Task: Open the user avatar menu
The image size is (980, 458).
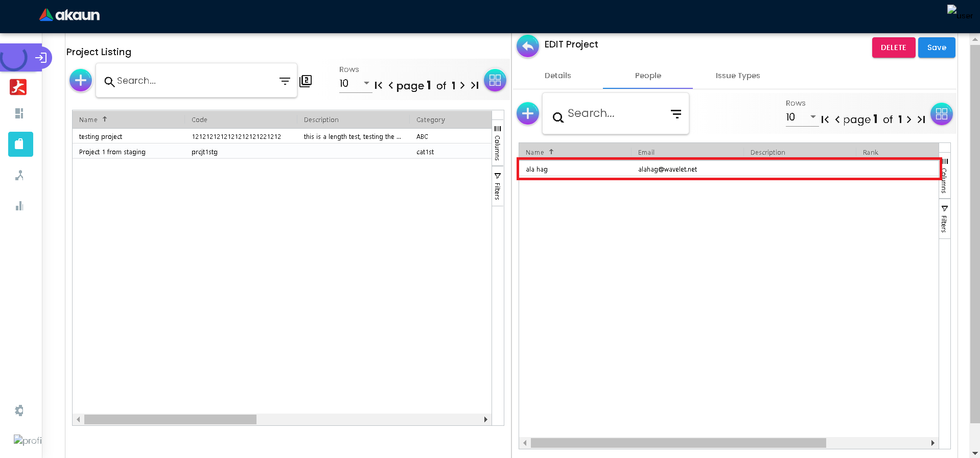Action: click(960, 12)
